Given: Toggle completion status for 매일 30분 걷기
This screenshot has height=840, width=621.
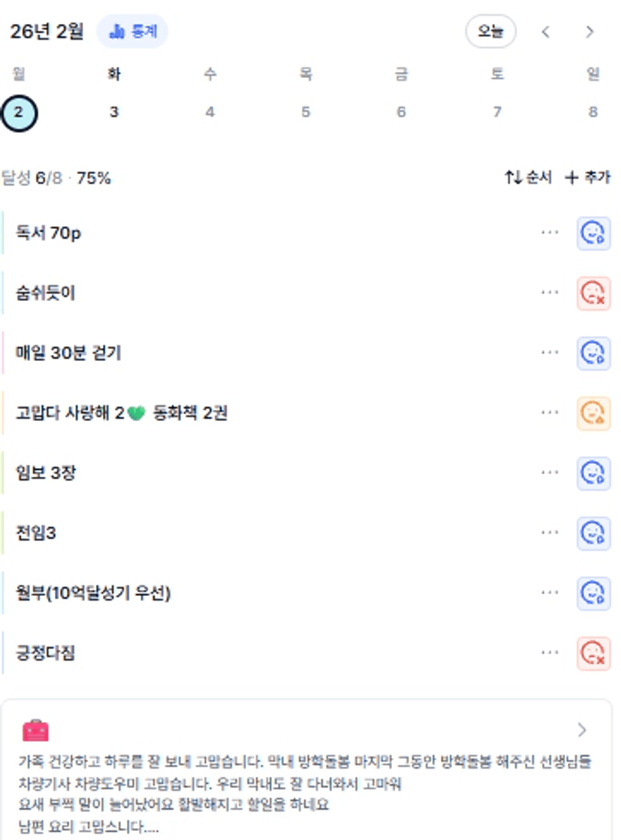Looking at the screenshot, I should coord(593,354).
